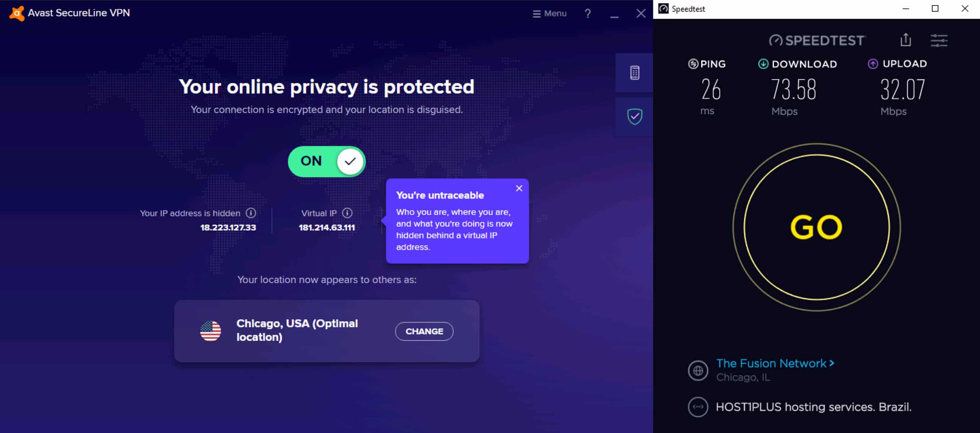Viewport: 980px width, 433px height.
Task: Open the Avast Menu
Action: 549,13
